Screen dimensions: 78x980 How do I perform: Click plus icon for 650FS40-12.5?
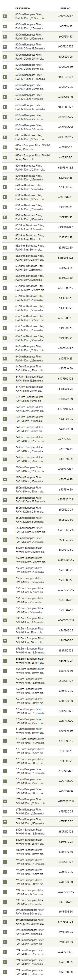(x=5, y=530)
